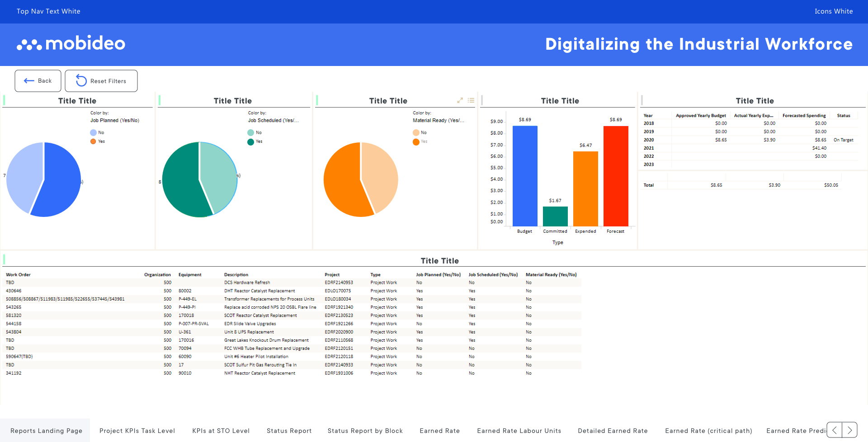Click the Reset Filters button

tap(101, 80)
